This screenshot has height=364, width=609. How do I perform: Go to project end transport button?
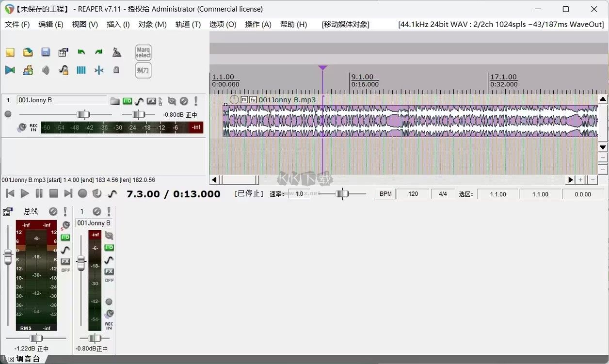pyautogui.click(x=68, y=194)
